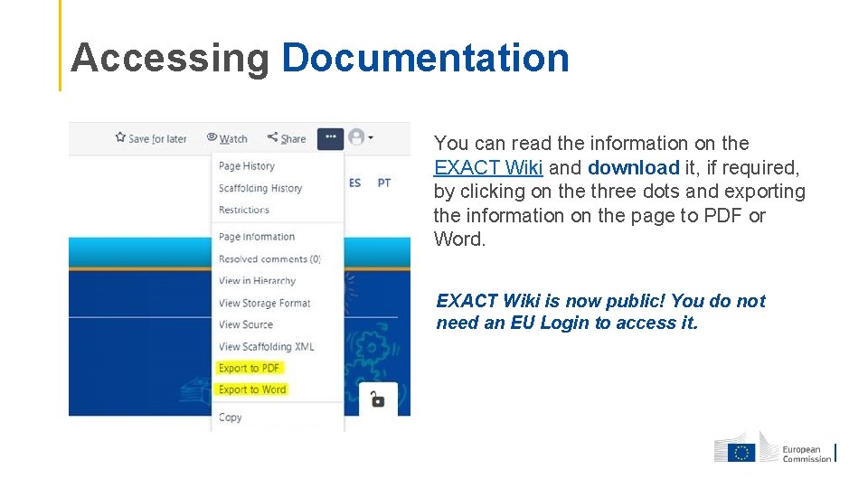This screenshot has width=868, height=488.
Task: Click the user avatar icon
Action: 356,137
